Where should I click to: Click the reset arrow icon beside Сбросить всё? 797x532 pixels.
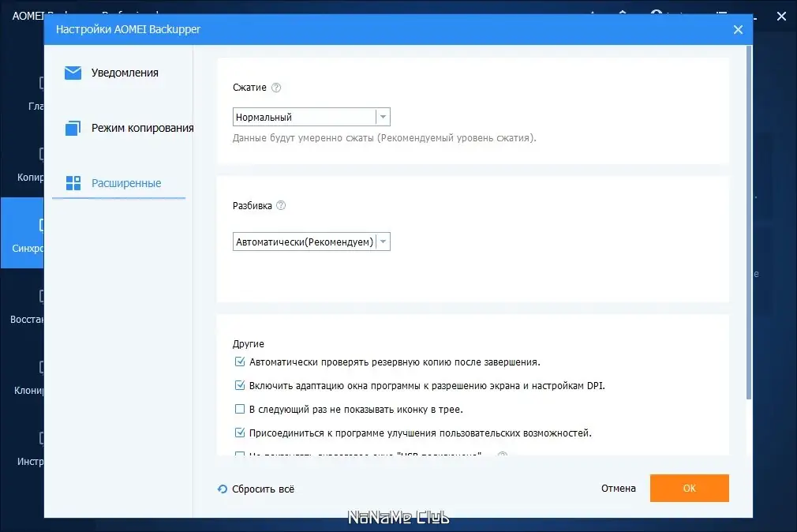222,489
